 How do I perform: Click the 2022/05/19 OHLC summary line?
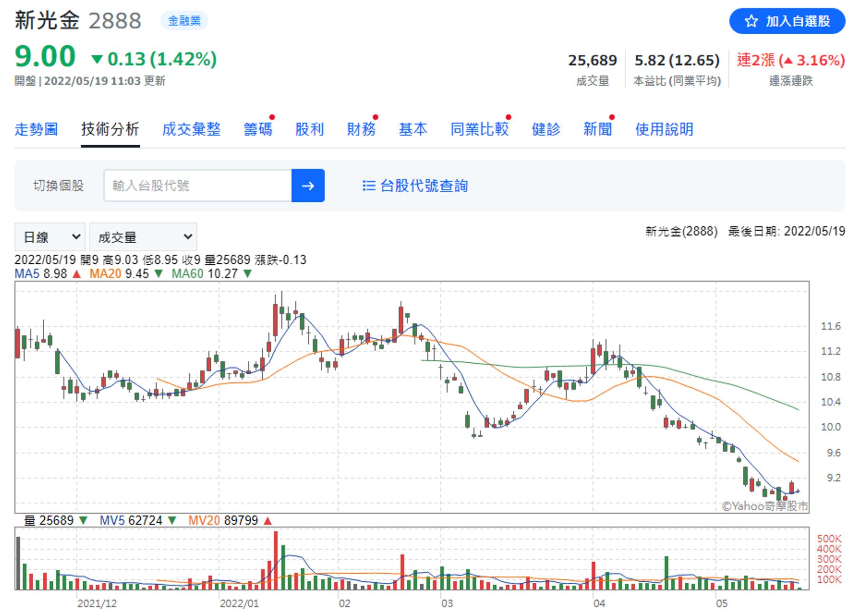coord(160,260)
